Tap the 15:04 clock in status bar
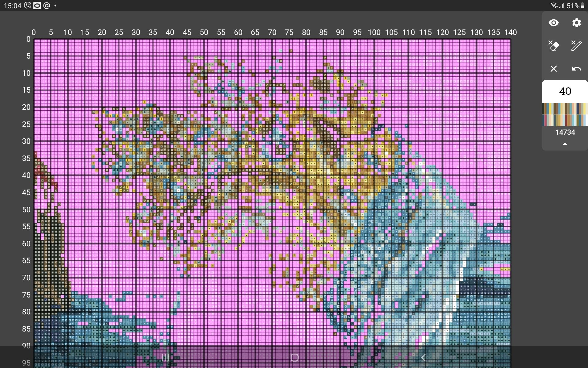This screenshot has height=368, width=588. click(13, 6)
